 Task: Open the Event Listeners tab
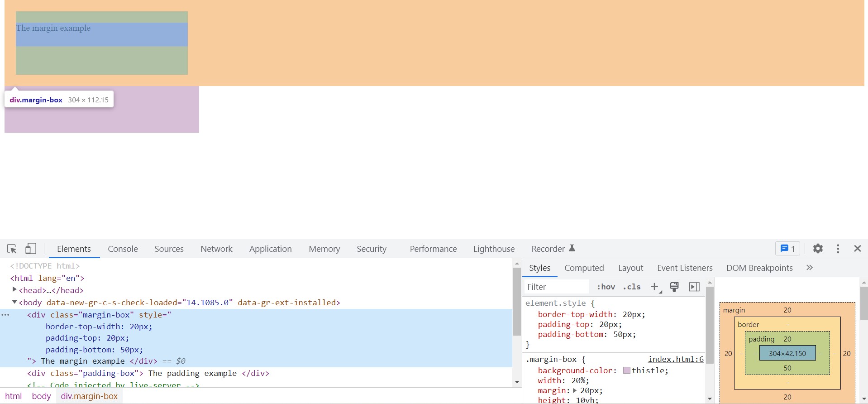tap(685, 268)
